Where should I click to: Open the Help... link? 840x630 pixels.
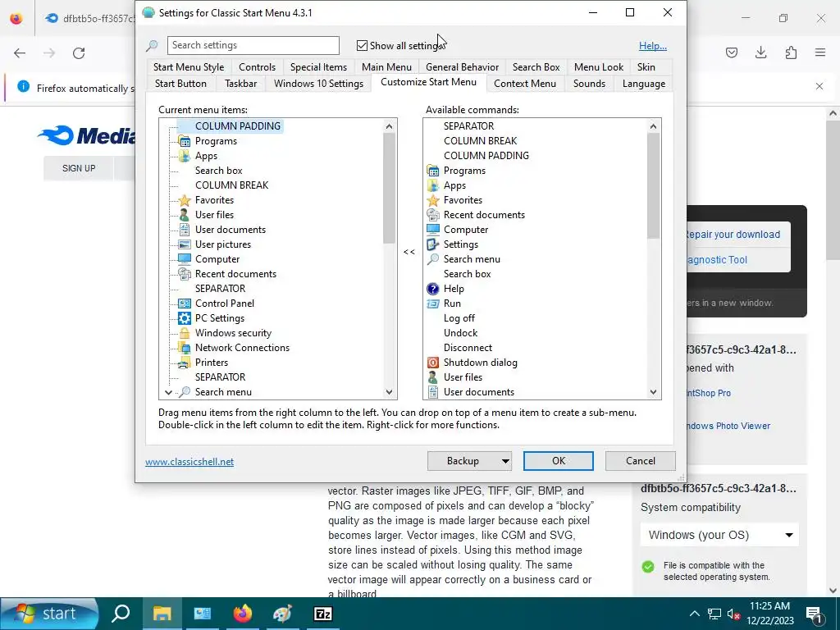(652, 46)
